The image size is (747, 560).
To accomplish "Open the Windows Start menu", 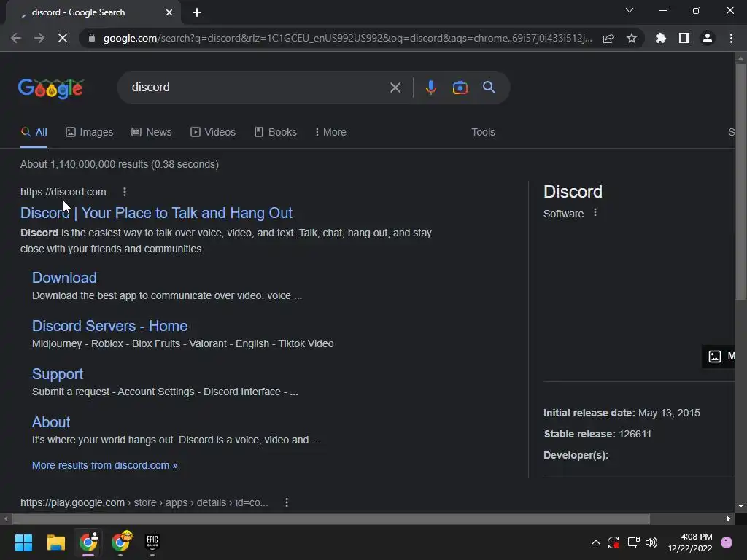I will tap(23, 542).
